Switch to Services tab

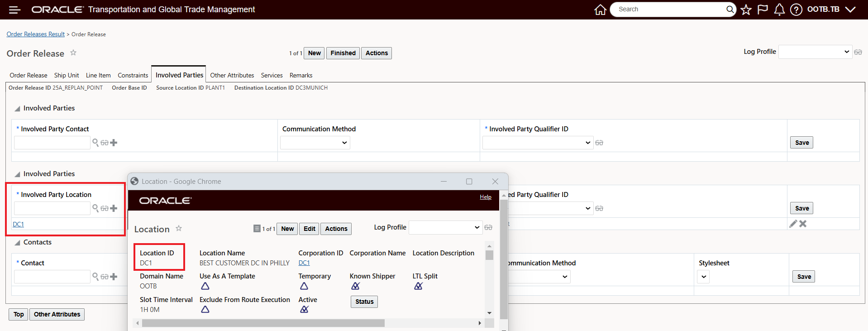[272, 75]
